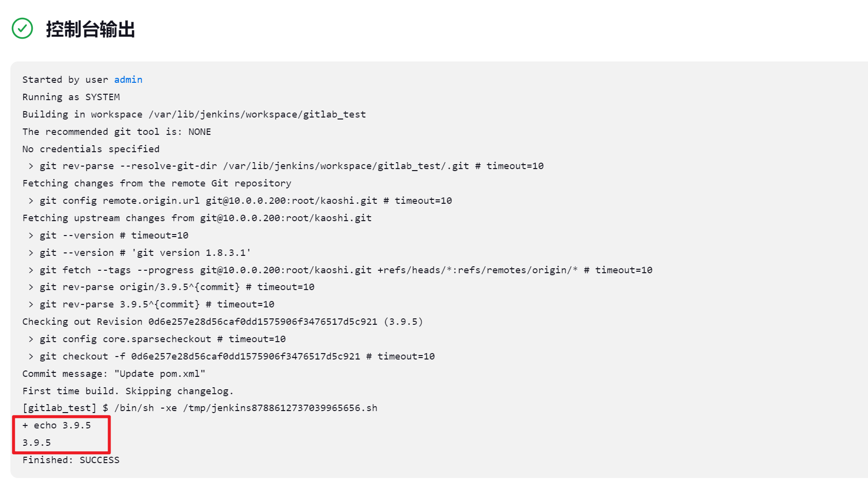This screenshot has height=481, width=868.
Task: Click the git rev-parse --resolve-git-dir command line
Action: pos(286,166)
